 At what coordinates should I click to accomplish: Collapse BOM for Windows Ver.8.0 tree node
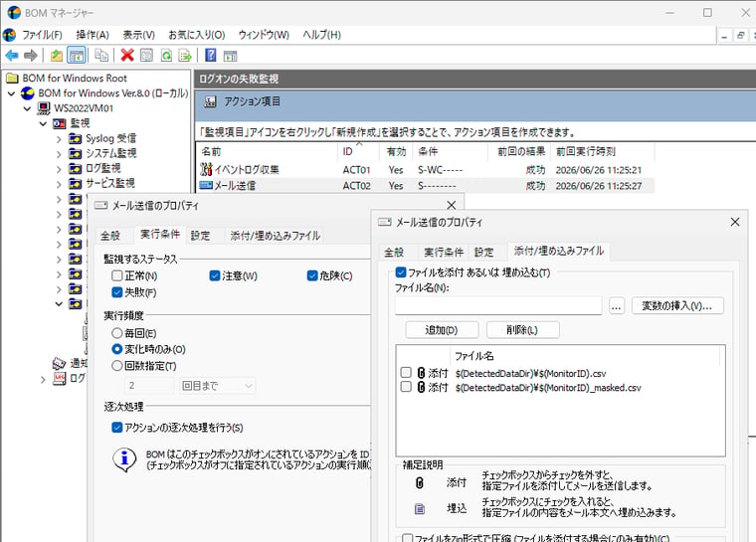point(12,93)
